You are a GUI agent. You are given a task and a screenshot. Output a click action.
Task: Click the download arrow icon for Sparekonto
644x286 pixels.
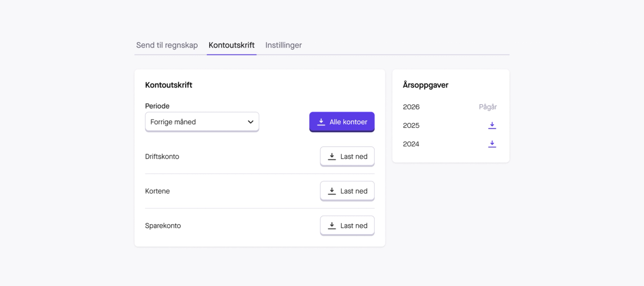tap(332, 226)
